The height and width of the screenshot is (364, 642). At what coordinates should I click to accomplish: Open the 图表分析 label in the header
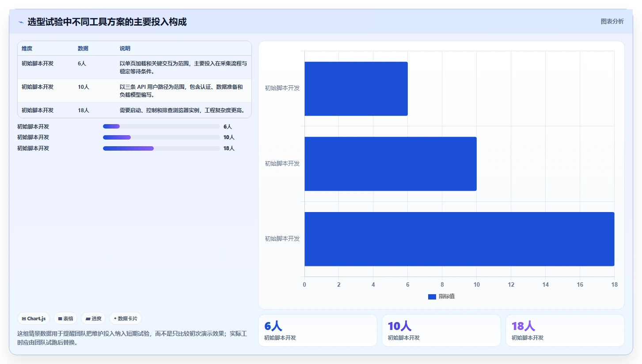(612, 21)
